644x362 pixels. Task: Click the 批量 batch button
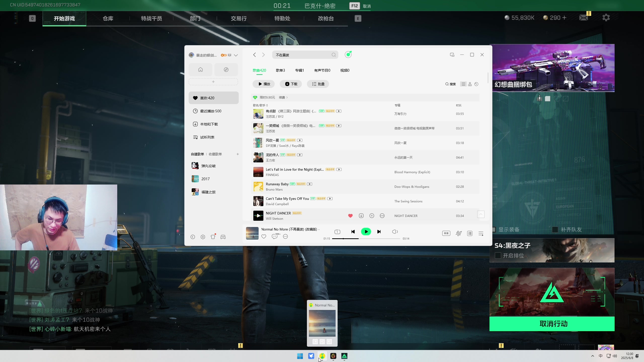318,84
